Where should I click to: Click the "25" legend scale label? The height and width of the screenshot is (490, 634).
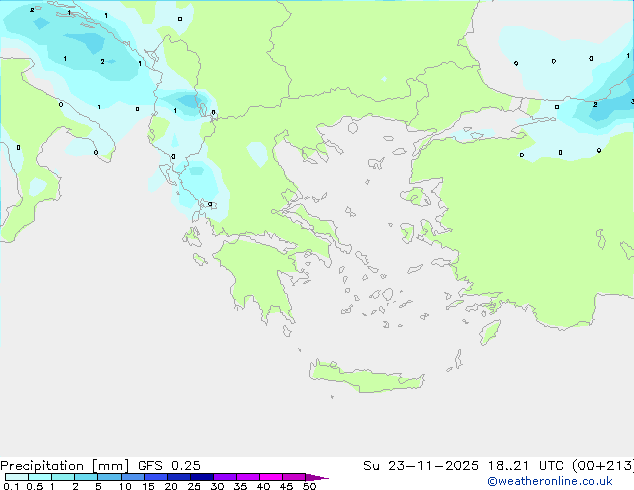(194, 486)
